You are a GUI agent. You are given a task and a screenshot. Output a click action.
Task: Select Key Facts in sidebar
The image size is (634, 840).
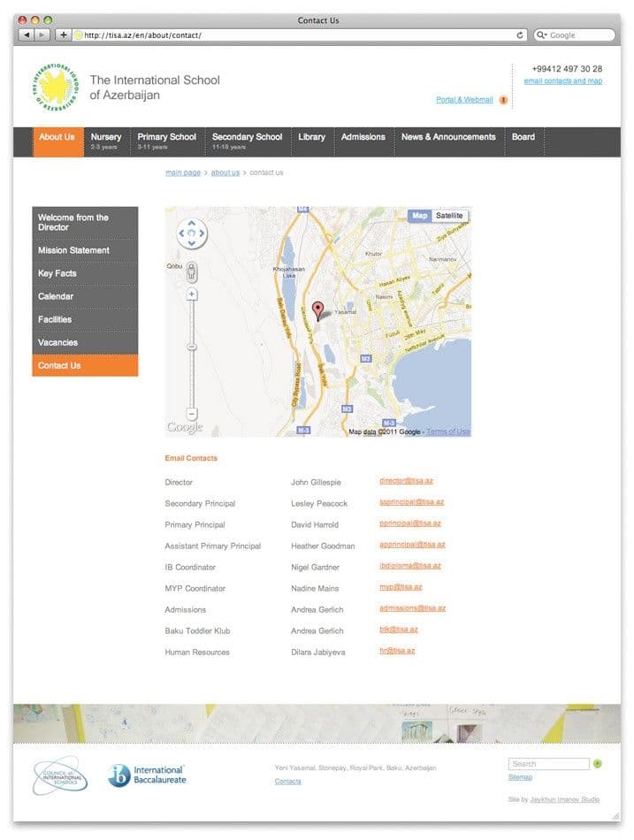(x=85, y=273)
